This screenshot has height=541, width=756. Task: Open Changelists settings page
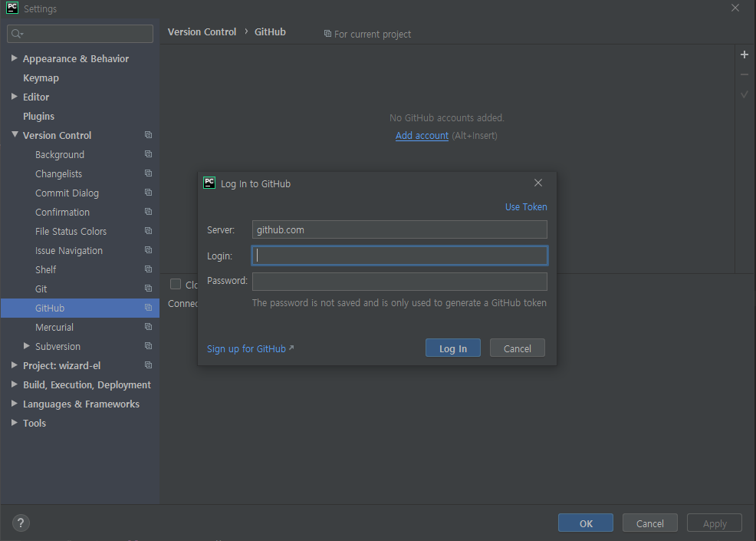click(x=59, y=173)
